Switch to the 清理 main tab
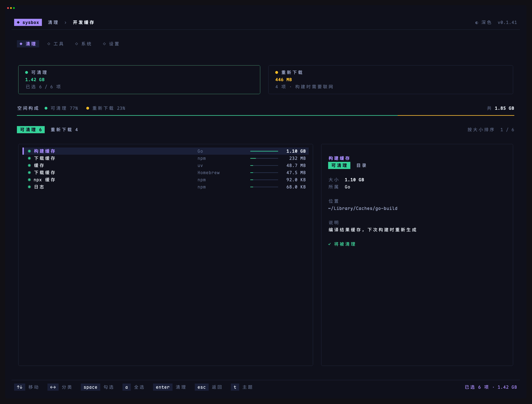This screenshot has height=404, width=532. coord(28,44)
